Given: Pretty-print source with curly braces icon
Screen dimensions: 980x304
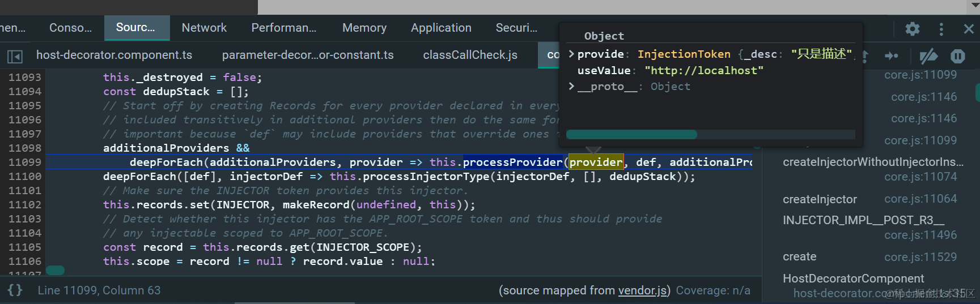Looking at the screenshot, I should [x=15, y=290].
